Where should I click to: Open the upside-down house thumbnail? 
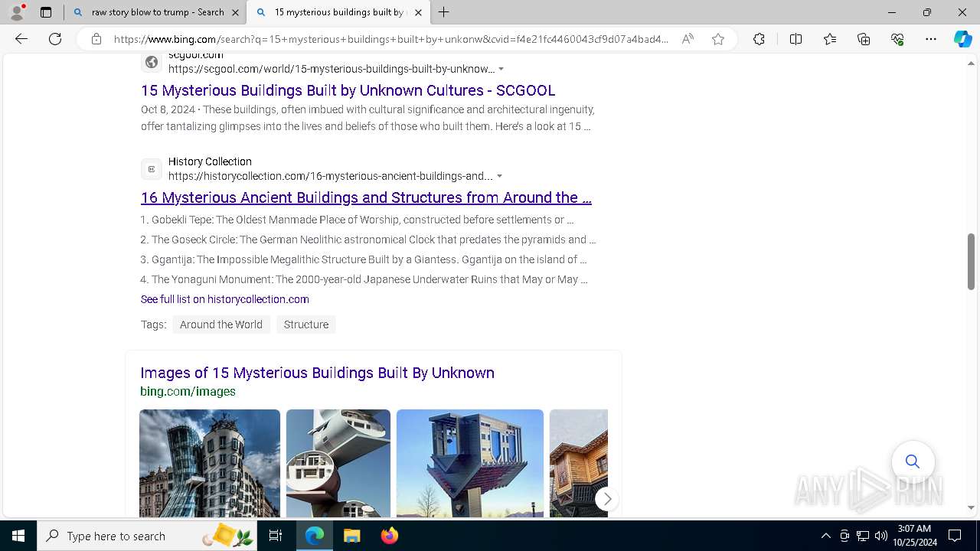pyautogui.click(x=470, y=463)
